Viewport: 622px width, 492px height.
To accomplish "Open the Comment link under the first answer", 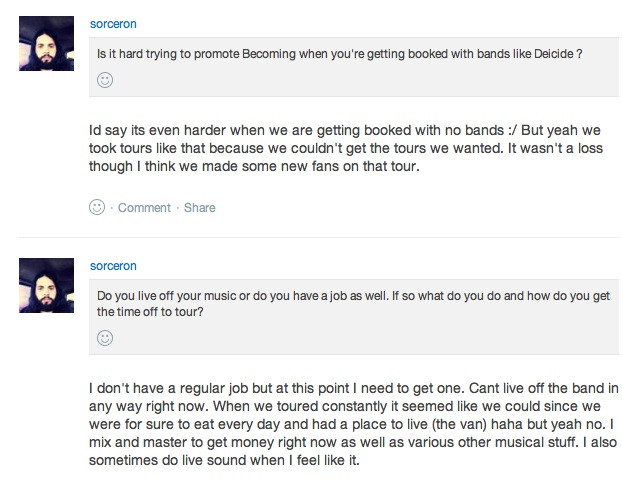I will 144,208.
